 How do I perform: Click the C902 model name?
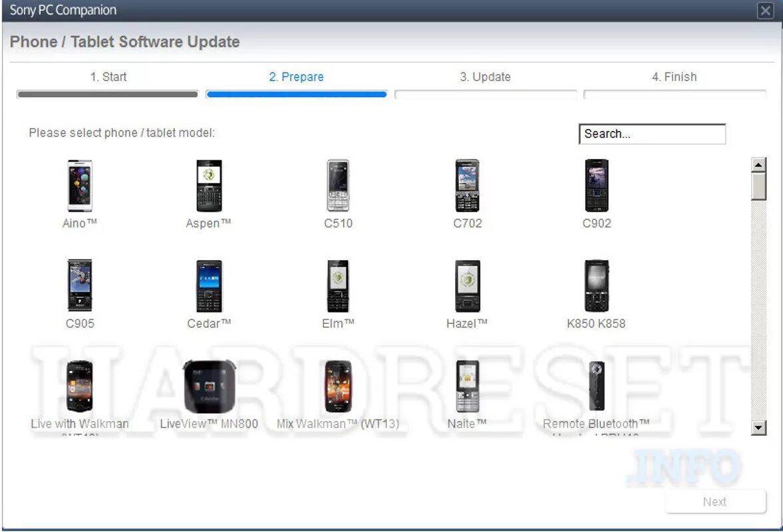pyautogui.click(x=597, y=223)
